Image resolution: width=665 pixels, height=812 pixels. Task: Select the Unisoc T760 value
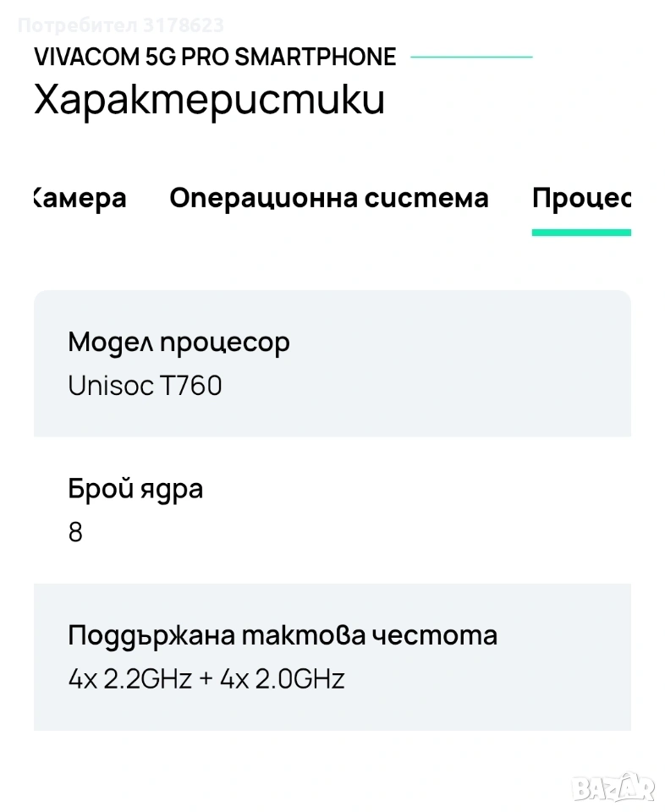coord(145,387)
